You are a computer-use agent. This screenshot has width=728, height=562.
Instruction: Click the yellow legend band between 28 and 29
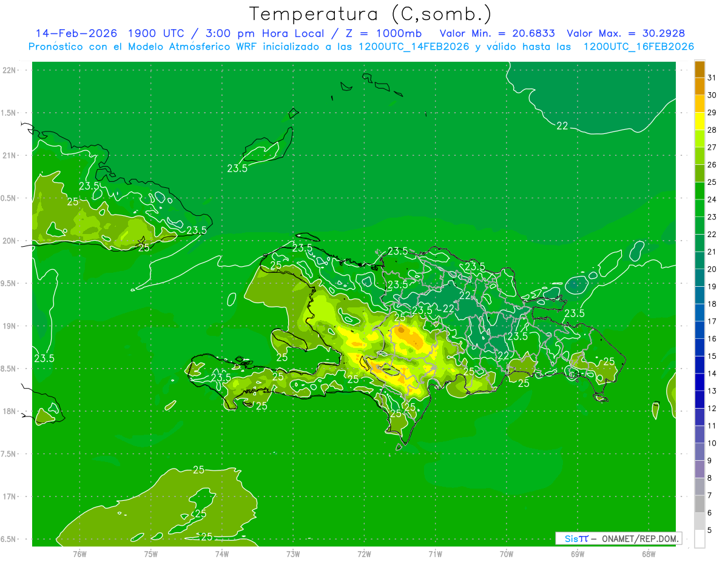[699, 121]
